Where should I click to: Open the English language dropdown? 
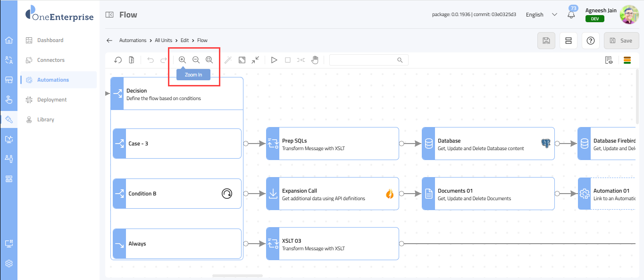coord(541,15)
